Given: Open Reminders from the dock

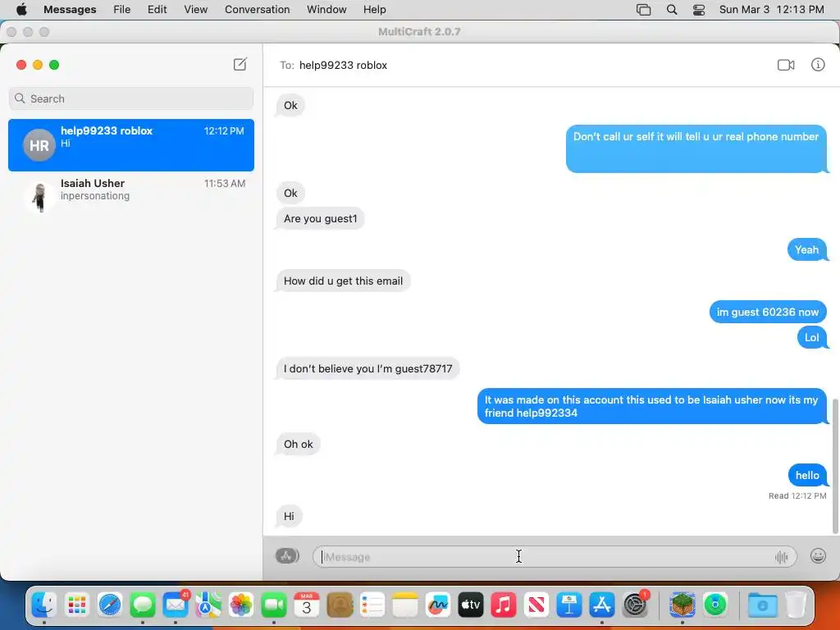Looking at the screenshot, I should [372, 605].
